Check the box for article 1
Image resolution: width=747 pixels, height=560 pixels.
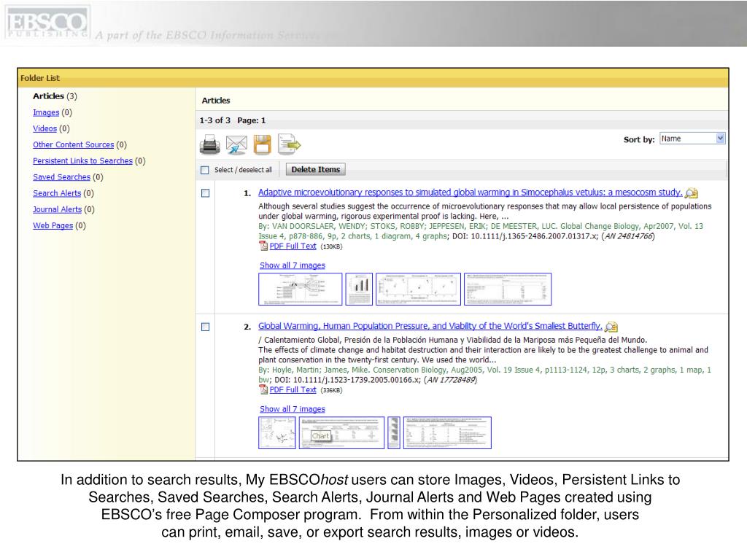coord(205,192)
